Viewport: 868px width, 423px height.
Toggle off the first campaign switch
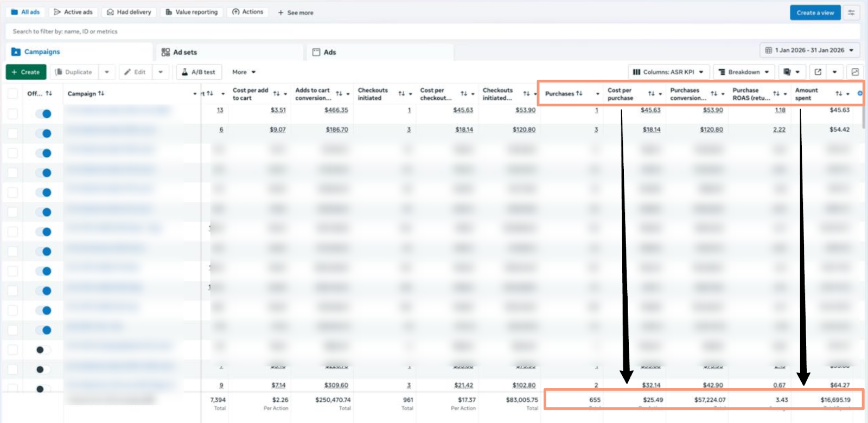click(43, 114)
